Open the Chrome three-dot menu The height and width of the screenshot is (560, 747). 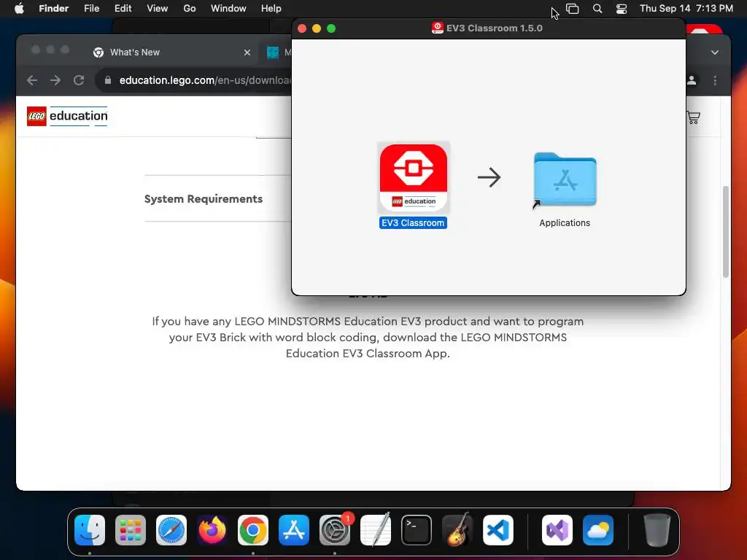pos(715,80)
